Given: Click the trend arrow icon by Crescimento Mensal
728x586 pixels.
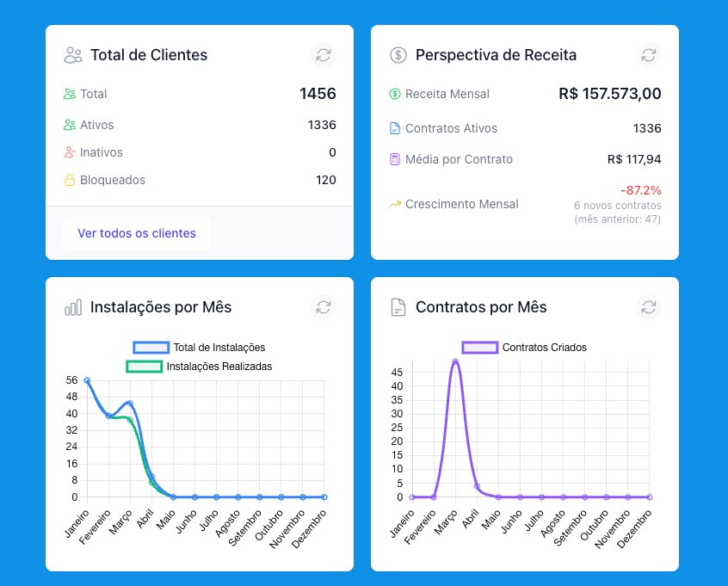Looking at the screenshot, I should (395, 204).
